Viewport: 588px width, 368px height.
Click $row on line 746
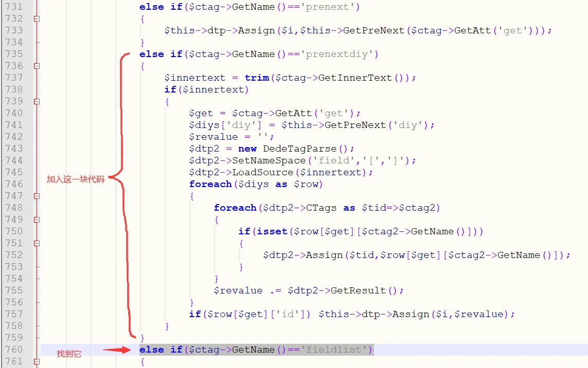click(306, 185)
